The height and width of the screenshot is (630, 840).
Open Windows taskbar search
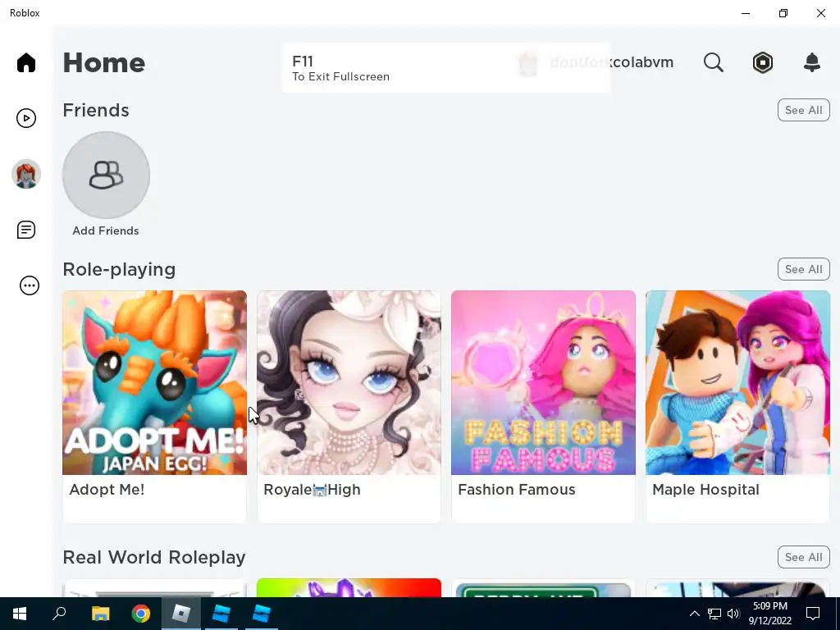tap(59, 614)
